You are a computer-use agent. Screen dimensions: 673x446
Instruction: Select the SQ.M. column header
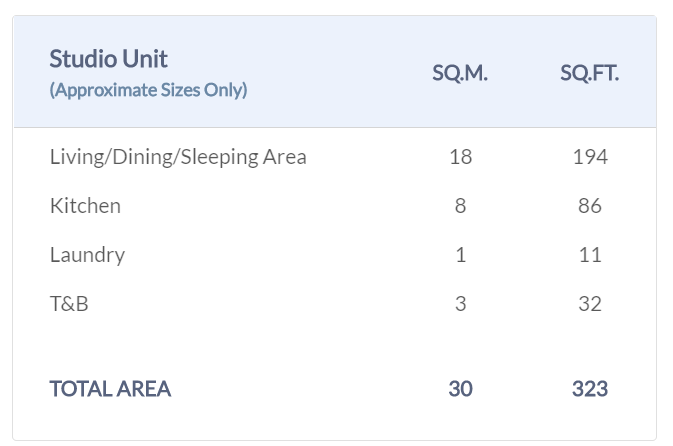pyautogui.click(x=460, y=74)
